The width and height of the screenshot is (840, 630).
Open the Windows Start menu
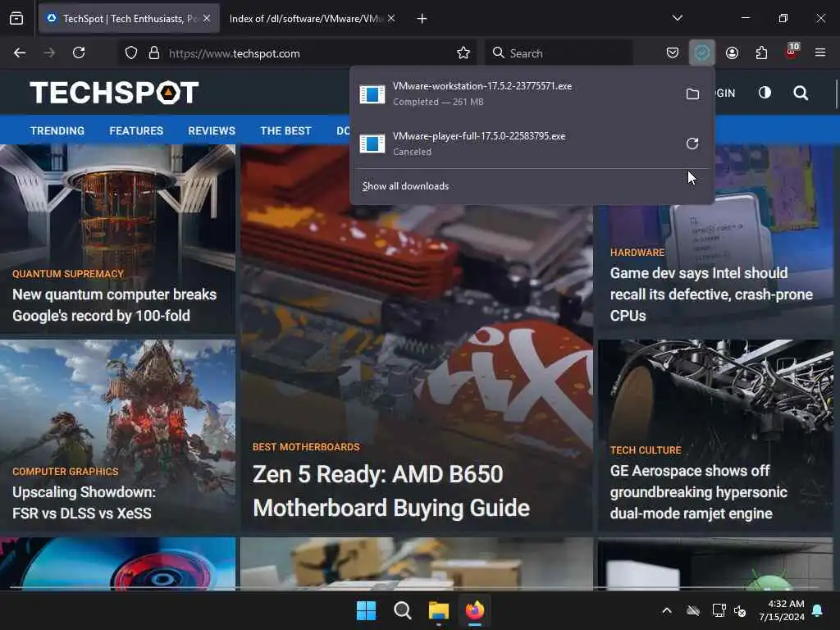point(367,610)
